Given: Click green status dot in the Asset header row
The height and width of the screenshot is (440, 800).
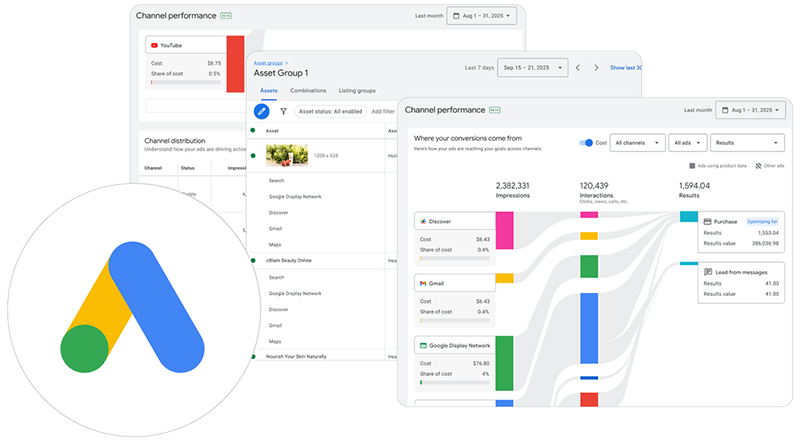Looking at the screenshot, I should (253, 131).
